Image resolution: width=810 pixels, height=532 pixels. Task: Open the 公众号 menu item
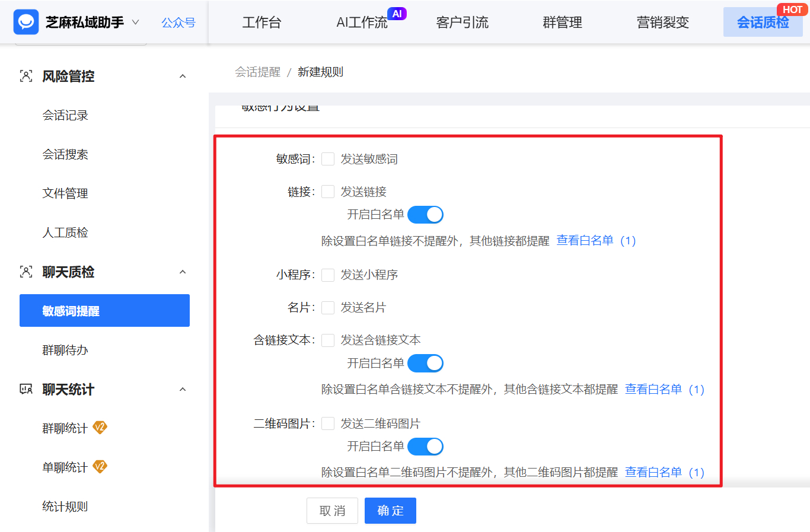point(178,22)
